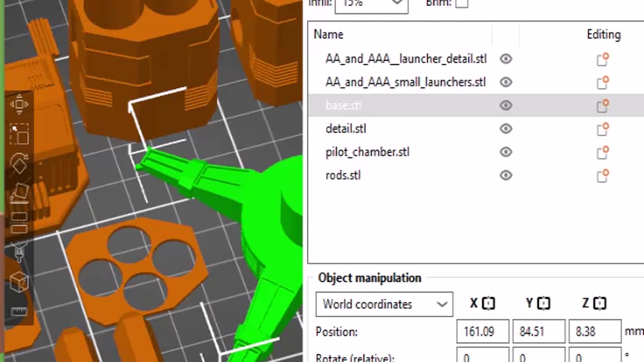
Task: Hide AA_and_AAA_small_launchers.stl with its eye icon
Action: click(506, 82)
